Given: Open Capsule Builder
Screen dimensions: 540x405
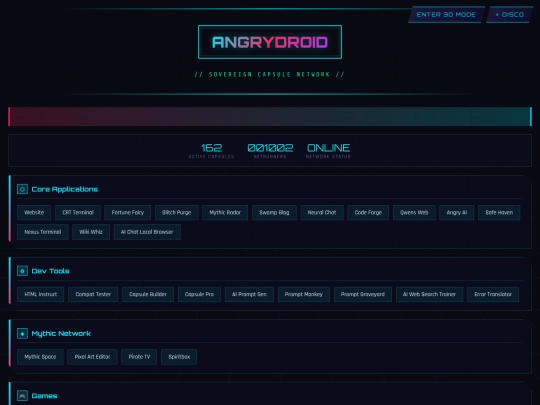Looking at the screenshot, I should 148,294.
